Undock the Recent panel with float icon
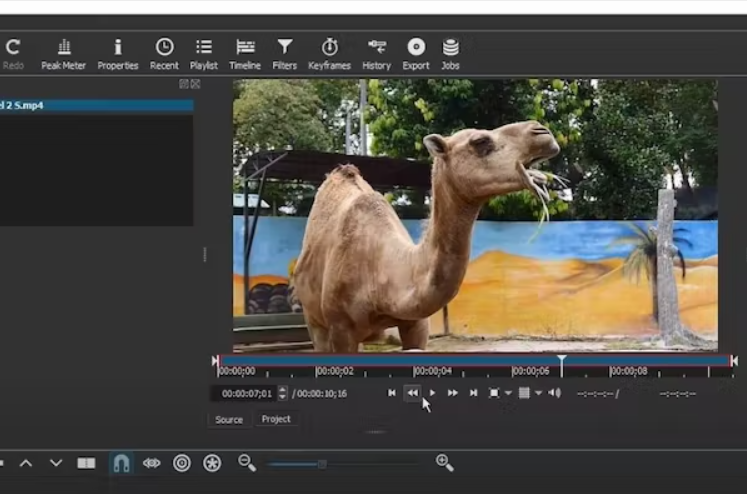 (183, 84)
